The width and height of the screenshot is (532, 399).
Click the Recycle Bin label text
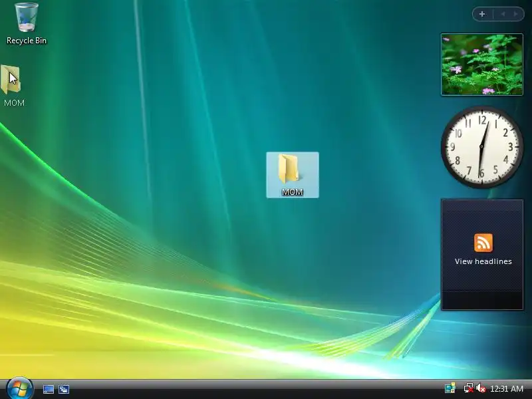(x=27, y=41)
